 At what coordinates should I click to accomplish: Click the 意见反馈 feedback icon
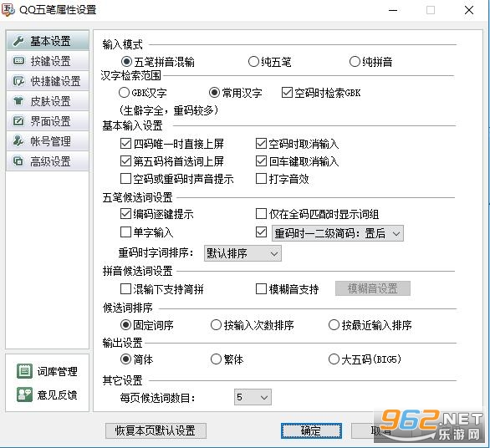pos(24,395)
